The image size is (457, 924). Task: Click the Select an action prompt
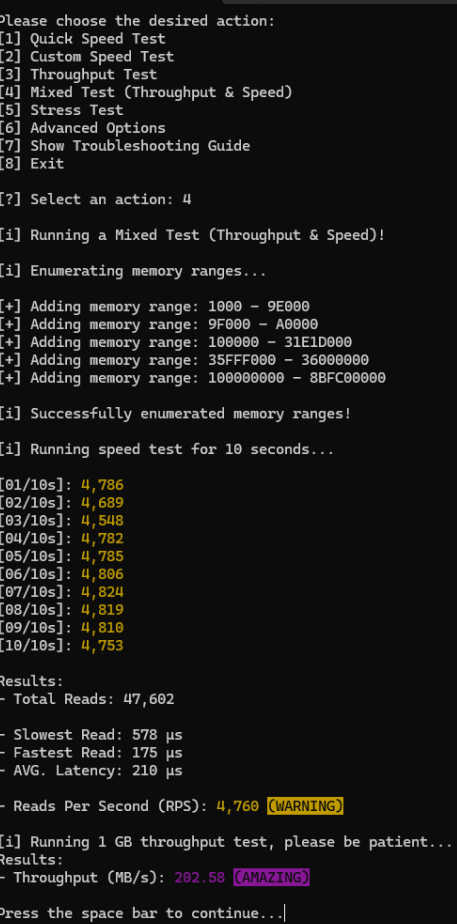95,199
